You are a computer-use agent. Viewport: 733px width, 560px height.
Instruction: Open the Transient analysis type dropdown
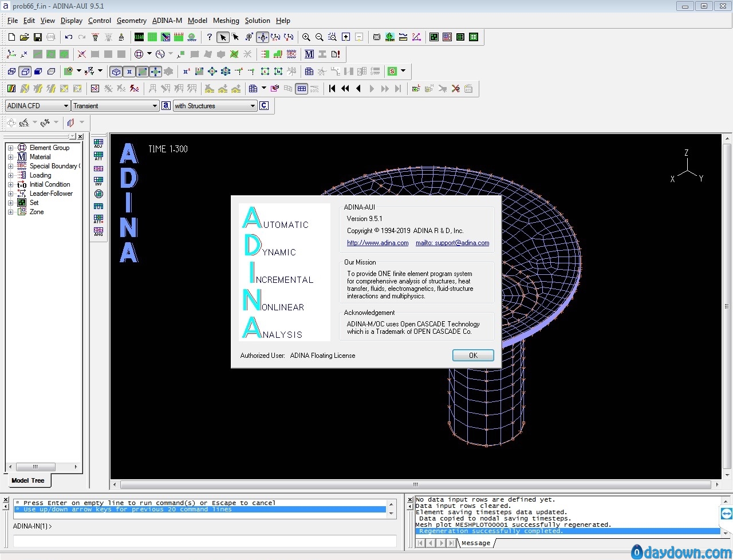pyautogui.click(x=115, y=106)
